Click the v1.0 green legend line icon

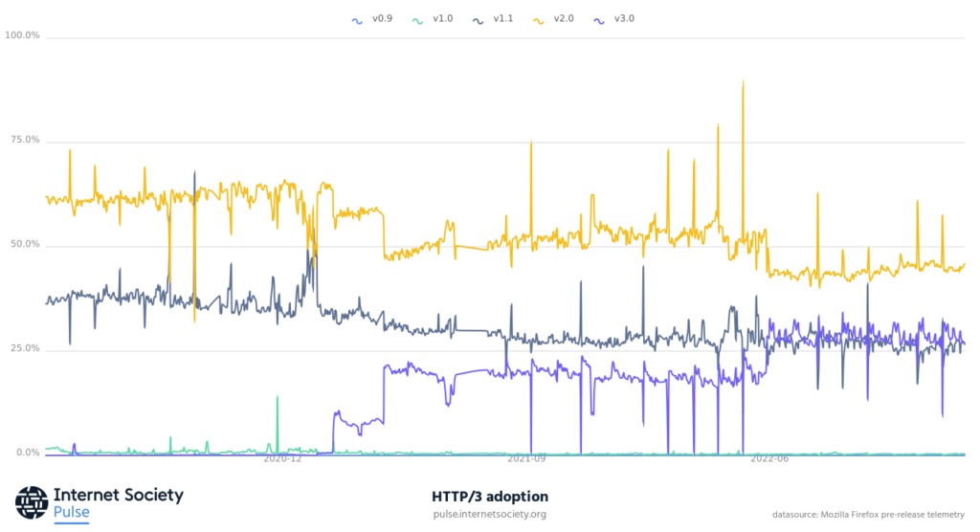click(x=416, y=19)
